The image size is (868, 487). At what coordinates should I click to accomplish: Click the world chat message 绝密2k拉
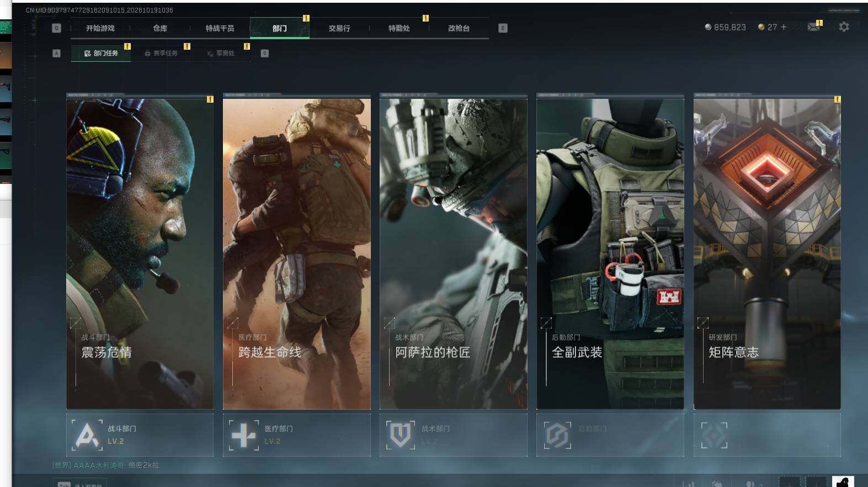[143, 465]
